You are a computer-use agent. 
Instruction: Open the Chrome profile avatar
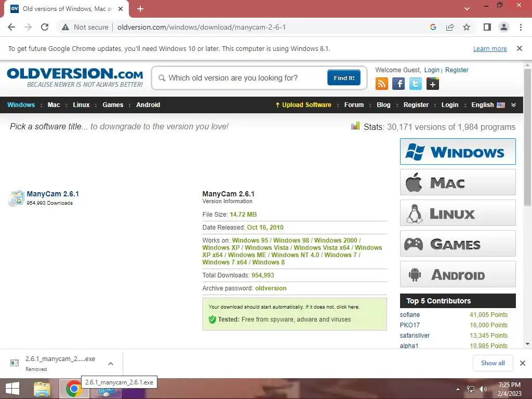tap(504, 27)
